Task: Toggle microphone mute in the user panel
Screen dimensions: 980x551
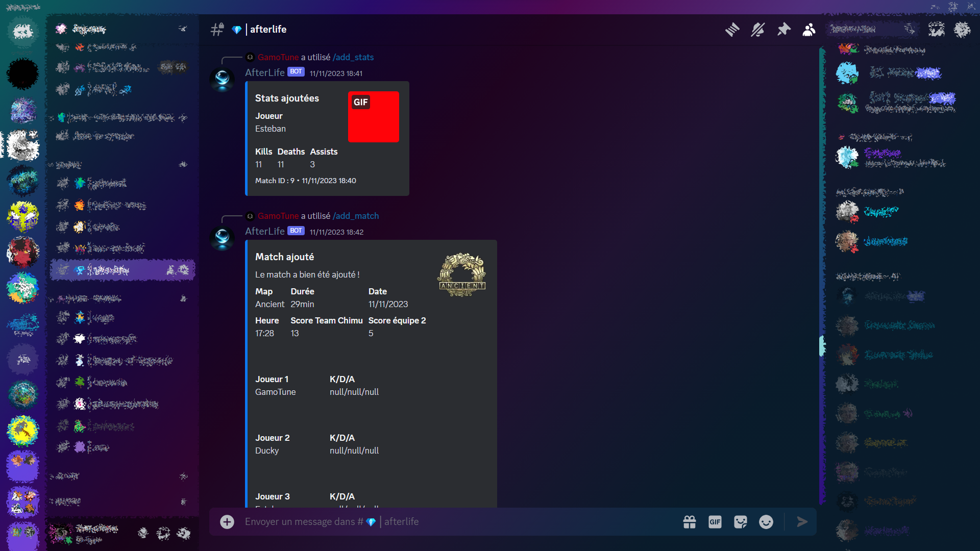Action: coord(143,533)
